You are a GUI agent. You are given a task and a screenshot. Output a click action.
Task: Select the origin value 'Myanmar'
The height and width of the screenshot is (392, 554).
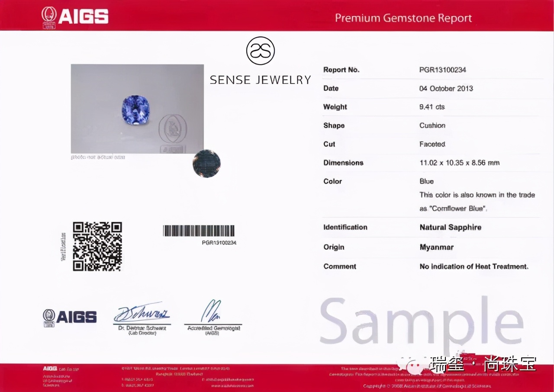pos(437,247)
